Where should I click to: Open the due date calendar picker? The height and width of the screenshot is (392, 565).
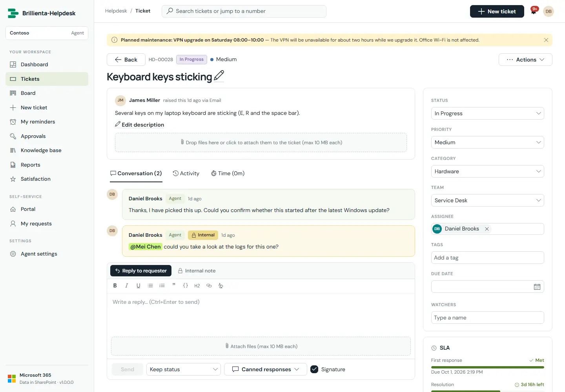(537, 287)
